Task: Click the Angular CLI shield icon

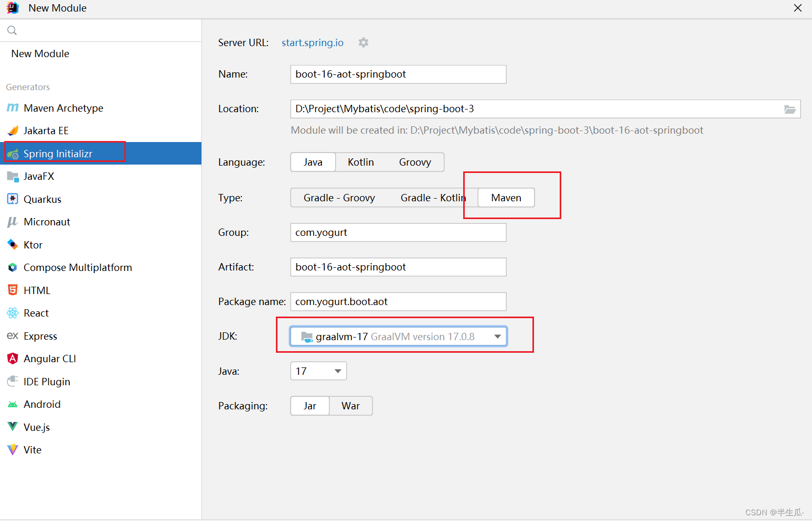Action: [x=13, y=359]
